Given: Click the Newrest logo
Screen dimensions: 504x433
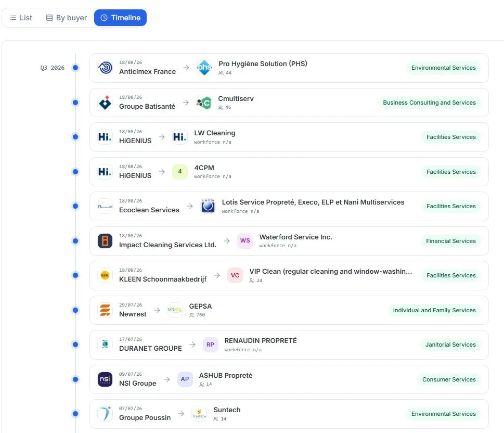Looking at the screenshot, I should [105, 310].
